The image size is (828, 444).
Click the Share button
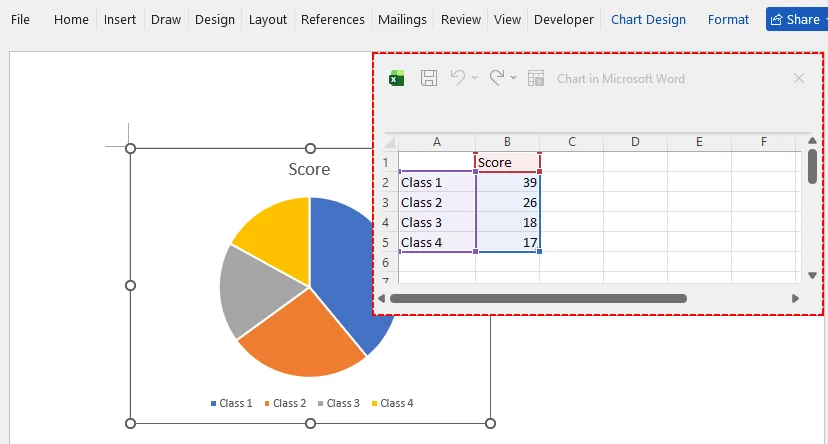[x=796, y=20]
